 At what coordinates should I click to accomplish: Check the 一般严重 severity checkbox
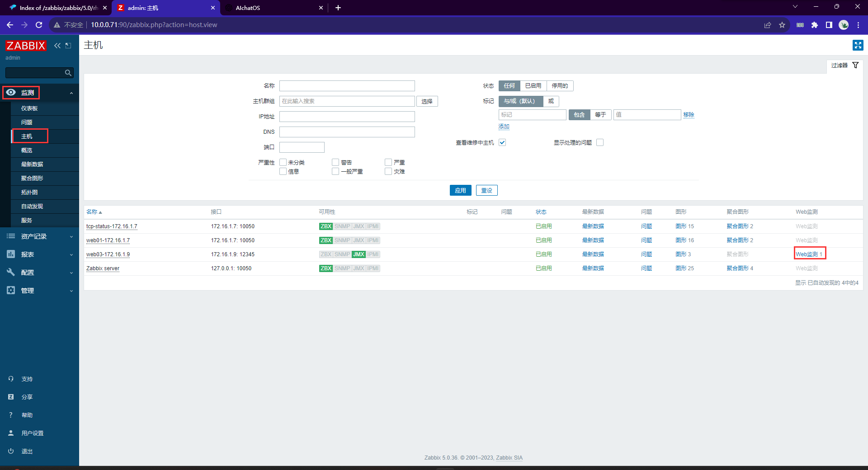click(335, 171)
